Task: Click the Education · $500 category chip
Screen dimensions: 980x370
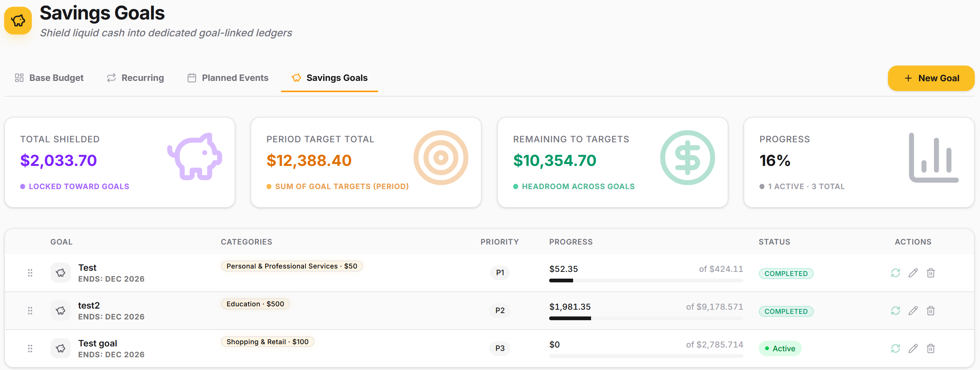Action: [255, 304]
